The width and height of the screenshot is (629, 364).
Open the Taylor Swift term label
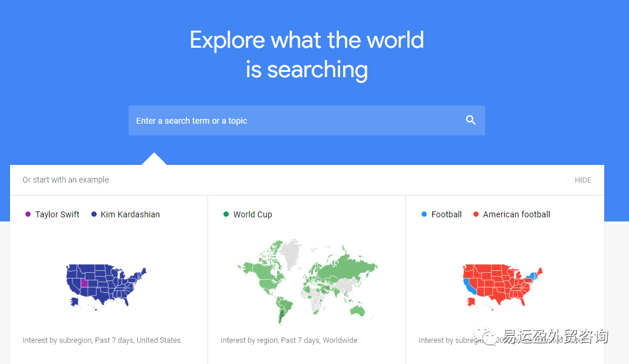click(x=57, y=214)
